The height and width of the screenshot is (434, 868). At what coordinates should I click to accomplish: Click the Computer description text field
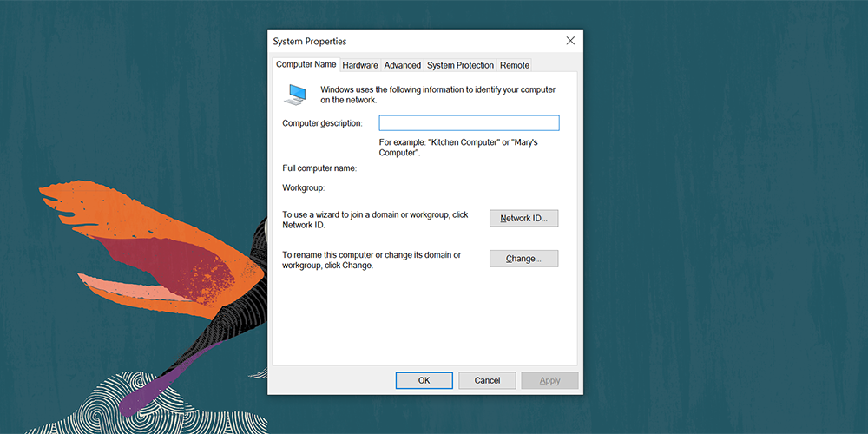(x=469, y=123)
